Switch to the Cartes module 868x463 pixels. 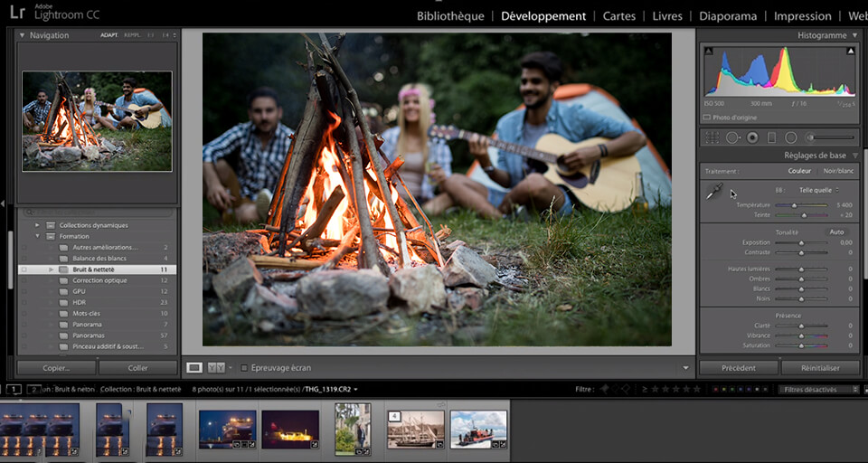618,16
